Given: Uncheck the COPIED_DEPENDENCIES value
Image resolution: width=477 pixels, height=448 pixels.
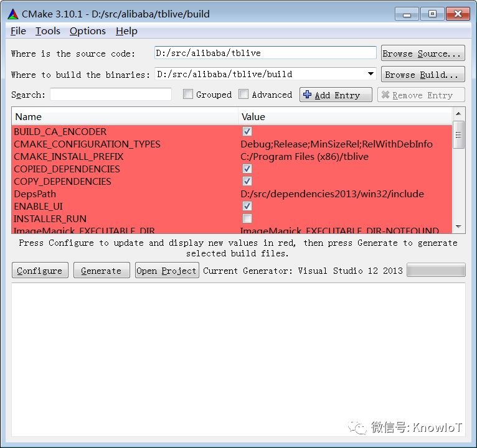Looking at the screenshot, I should tap(247, 169).
